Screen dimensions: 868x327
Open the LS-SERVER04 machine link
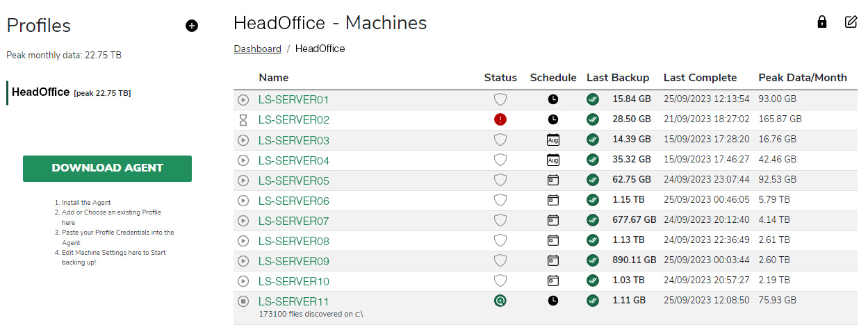pyautogui.click(x=294, y=160)
